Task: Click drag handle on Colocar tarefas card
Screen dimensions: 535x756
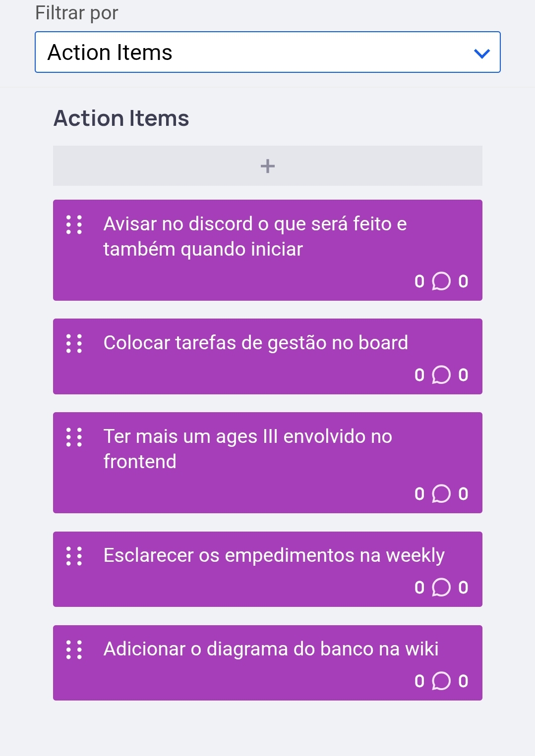Action: click(74, 343)
